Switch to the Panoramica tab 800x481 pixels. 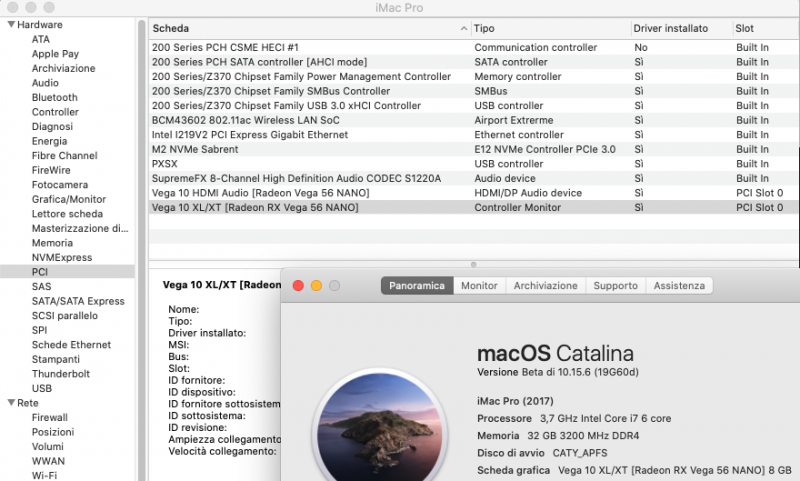coord(417,286)
